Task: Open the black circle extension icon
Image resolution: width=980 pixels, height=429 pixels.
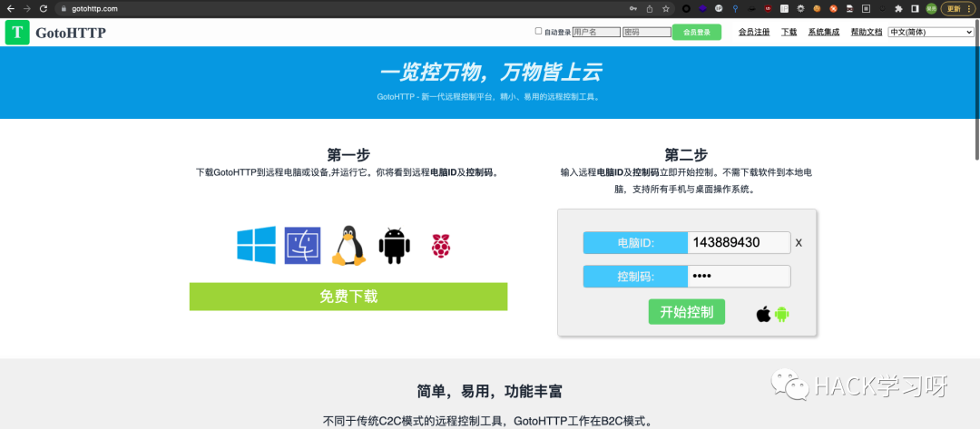Action: click(x=686, y=9)
